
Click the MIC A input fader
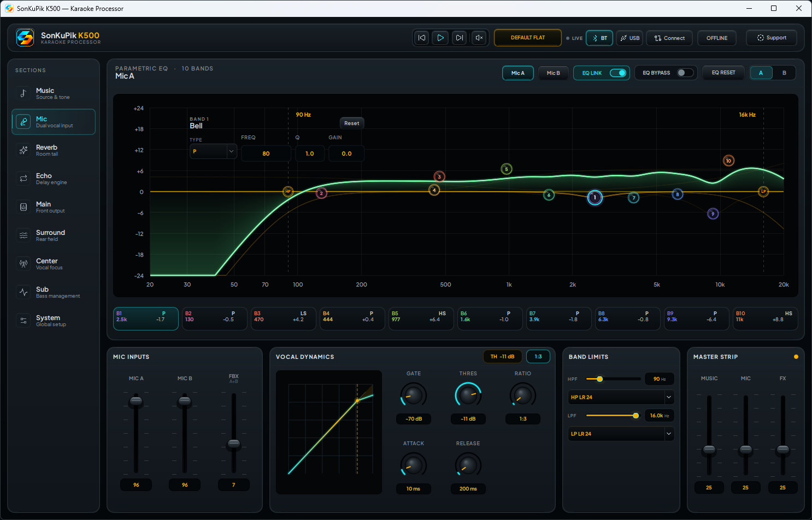pos(136,402)
